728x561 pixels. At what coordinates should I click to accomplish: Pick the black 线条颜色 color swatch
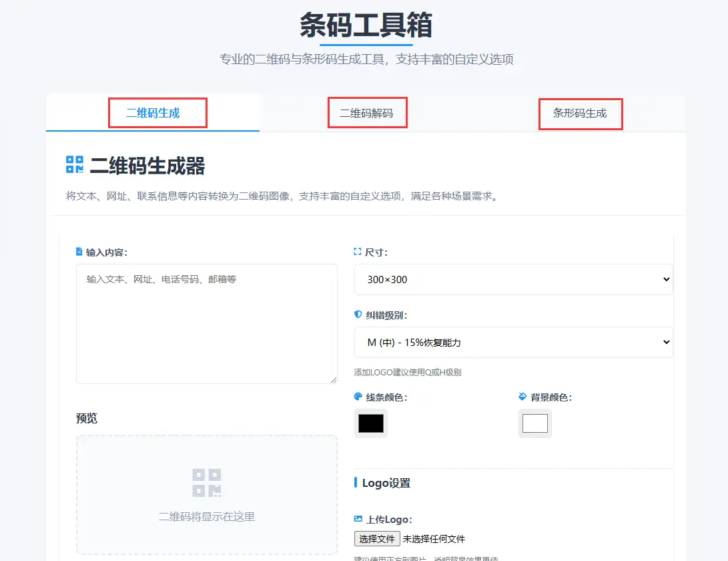point(371,423)
